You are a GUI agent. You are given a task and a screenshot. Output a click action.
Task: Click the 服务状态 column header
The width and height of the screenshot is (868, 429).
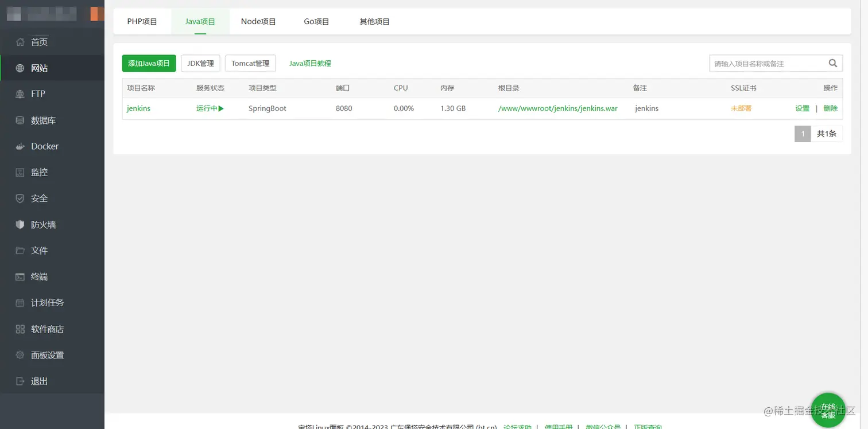pos(210,88)
